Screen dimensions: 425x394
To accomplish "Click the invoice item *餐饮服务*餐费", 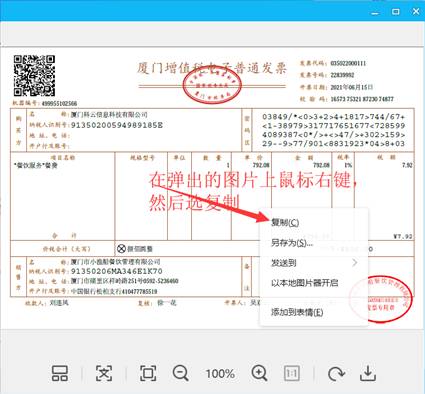I will point(36,165).
